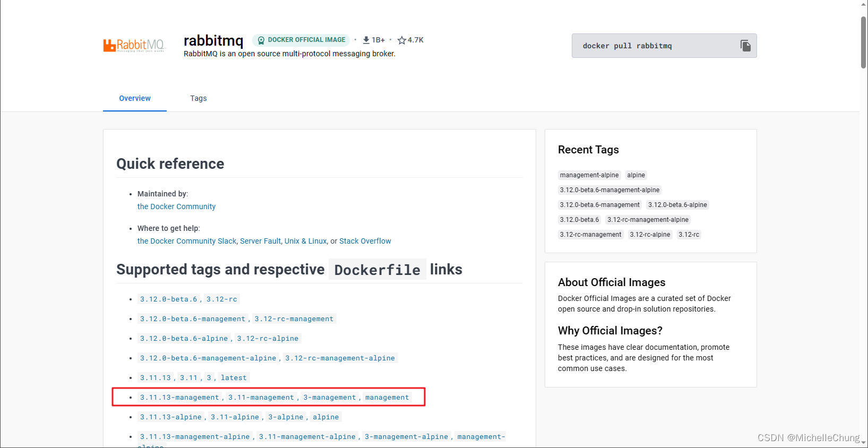
Task: Open the 3.12.0-beta.6 Dockerfile link
Action: pyautogui.click(x=168, y=299)
